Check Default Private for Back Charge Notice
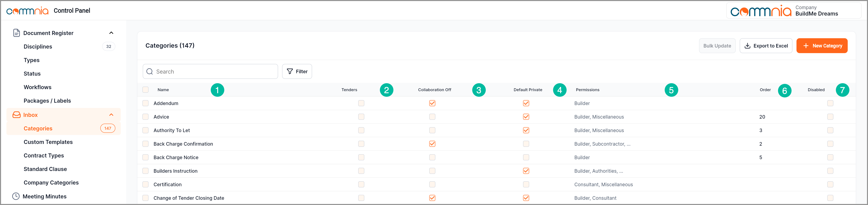This screenshot has width=868, height=205. (526, 157)
